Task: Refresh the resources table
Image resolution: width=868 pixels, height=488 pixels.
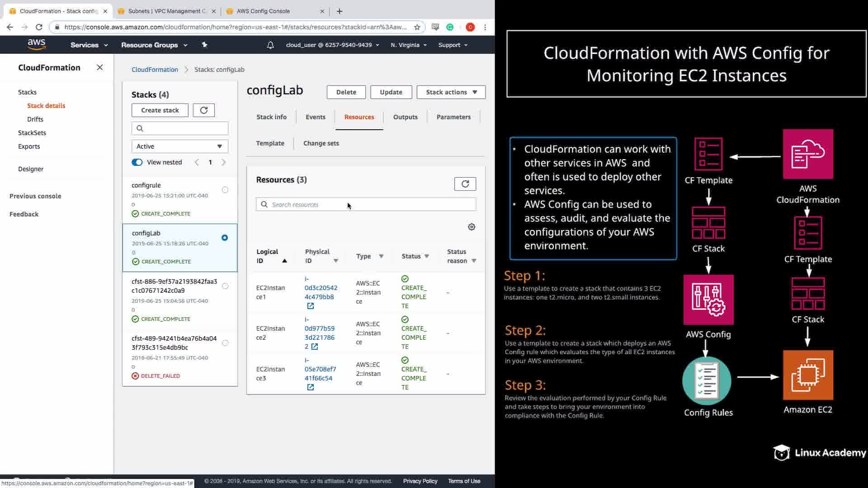Action: [465, 184]
